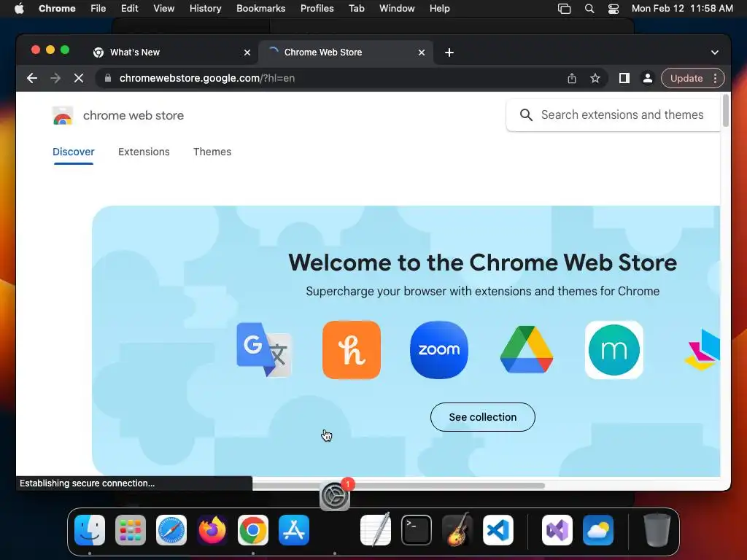Click the Google Drive extension icon
This screenshot has height=560, width=747.
[527, 350]
